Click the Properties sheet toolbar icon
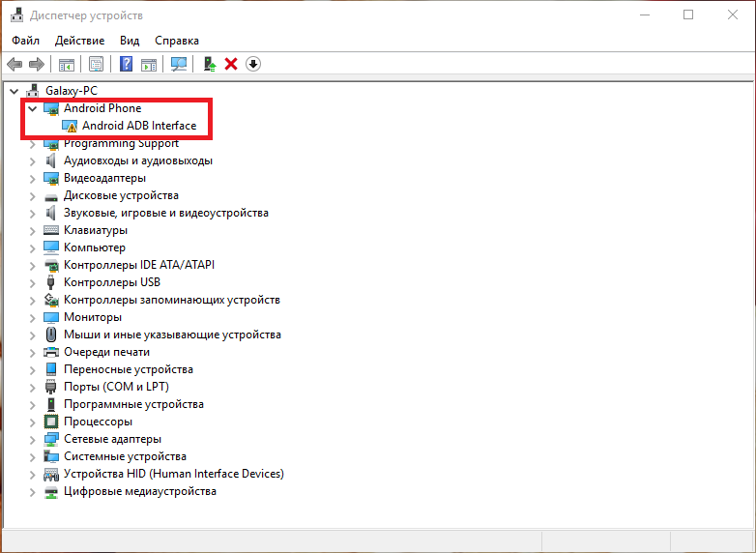The image size is (756, 553). pyautogui.click(x=96, y=64)
